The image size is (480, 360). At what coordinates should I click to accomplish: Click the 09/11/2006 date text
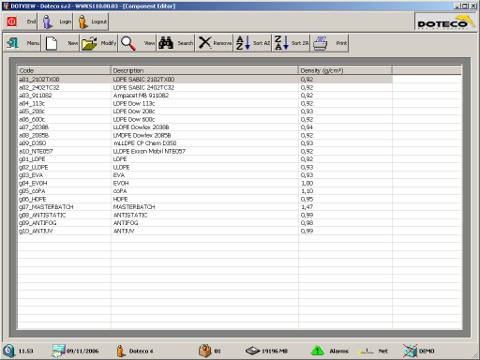coord(83,351)
